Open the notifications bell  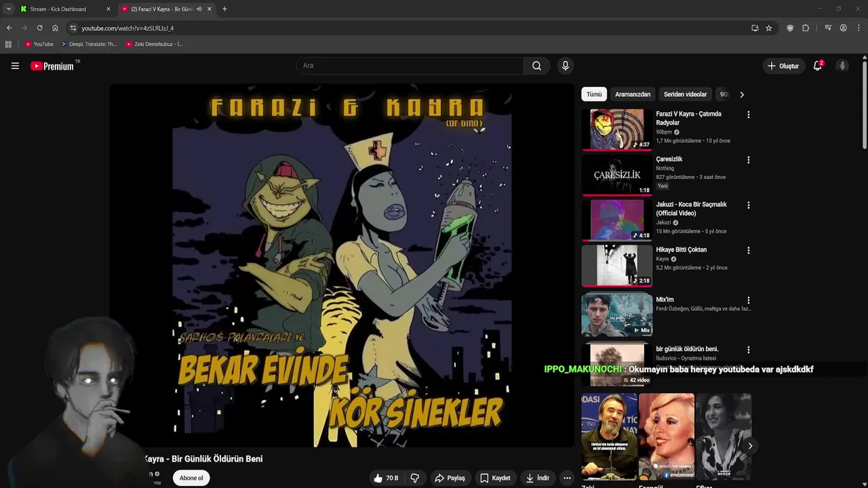click(818, 66)
